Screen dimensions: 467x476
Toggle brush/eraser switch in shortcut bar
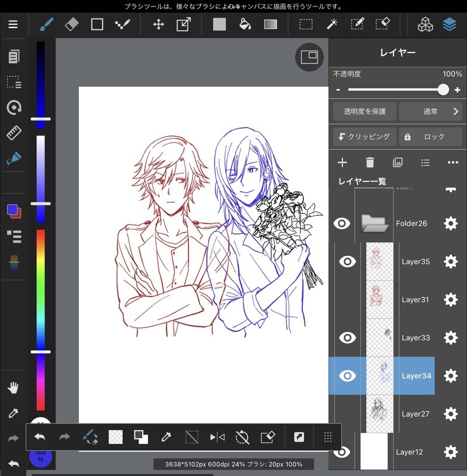(x=90, y=437)
